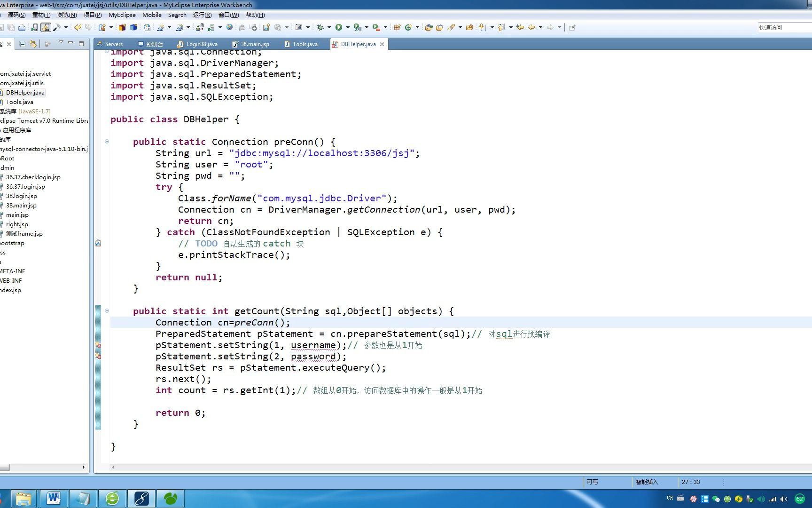Minimize the package explorer panel
812x508 pixels.
coord(70,43)
